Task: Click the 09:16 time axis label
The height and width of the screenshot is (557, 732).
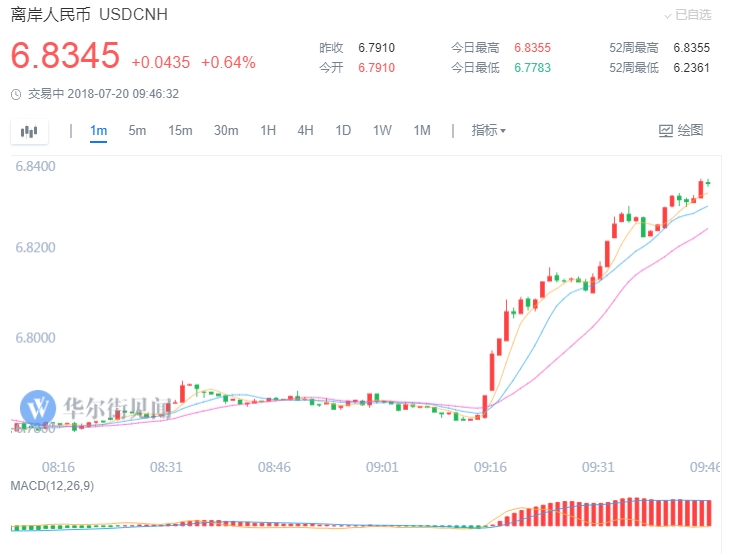Action: coord(489,467)
